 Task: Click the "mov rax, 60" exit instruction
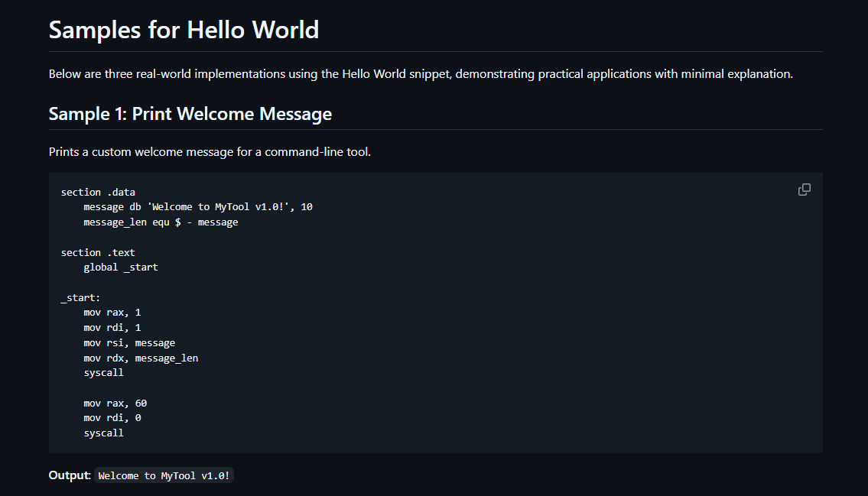[x=115, y=404]
